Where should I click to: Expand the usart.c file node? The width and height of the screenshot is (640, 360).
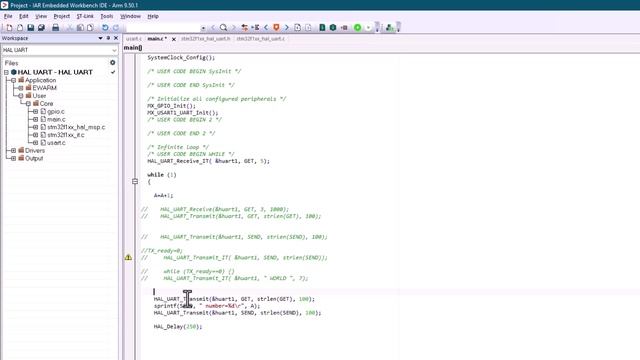point(36,143)
